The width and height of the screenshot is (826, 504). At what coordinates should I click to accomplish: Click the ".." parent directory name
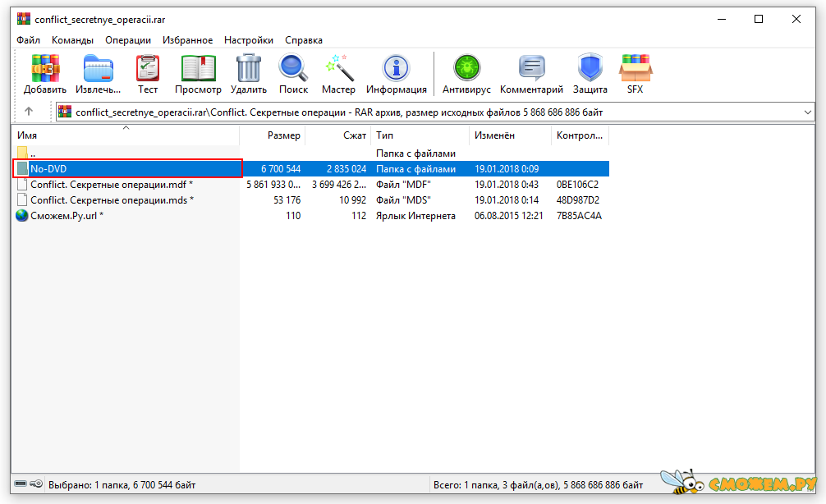coord(33,155)
